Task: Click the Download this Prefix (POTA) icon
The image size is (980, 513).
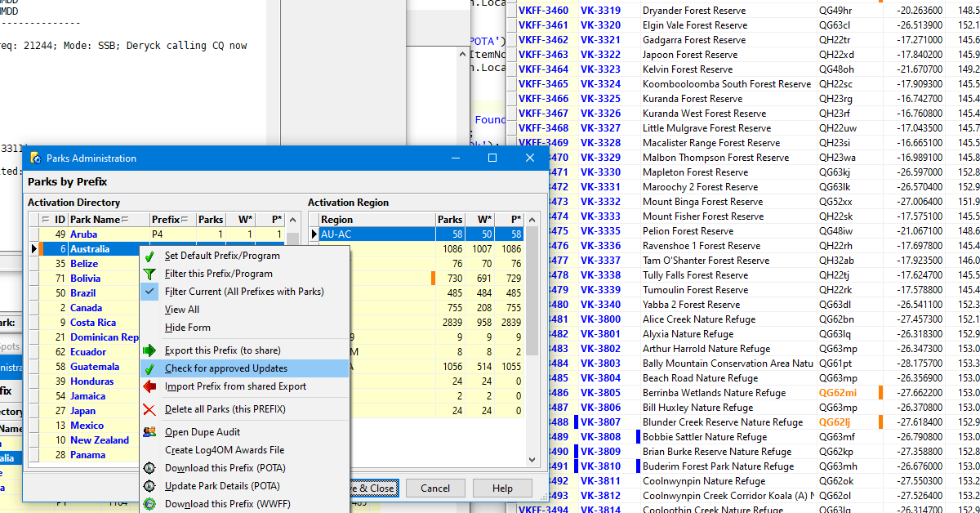Action: coord(149,468)
